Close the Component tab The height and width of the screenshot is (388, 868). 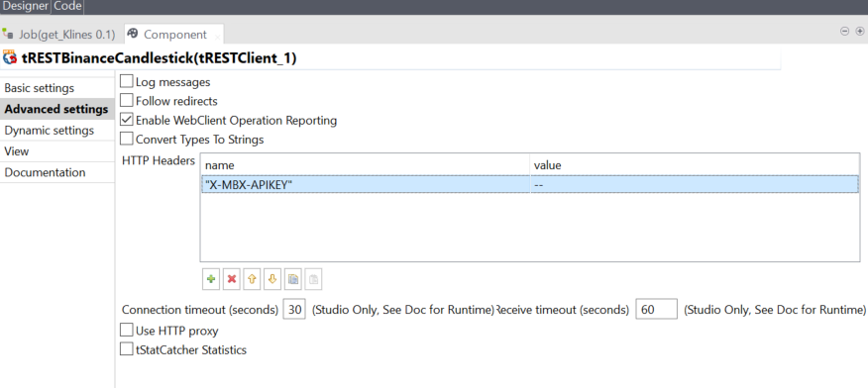pyautogui.click(x=218, y=37)
